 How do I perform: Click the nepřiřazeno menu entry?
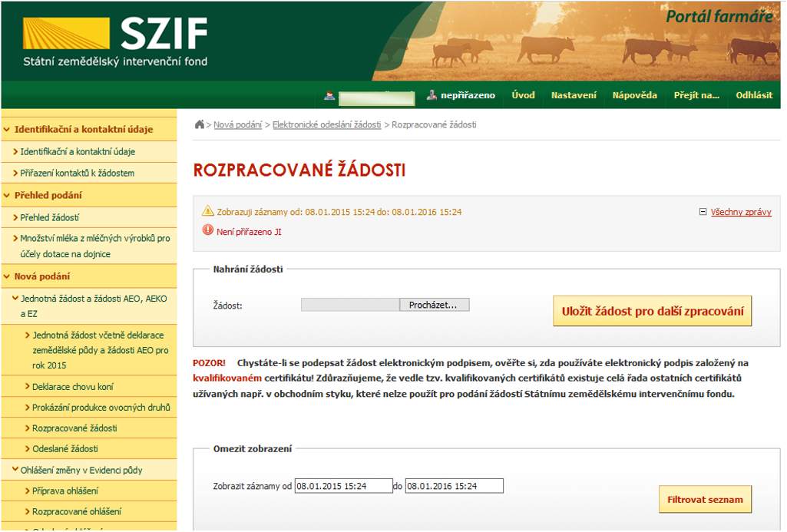(x=468, y=95)
